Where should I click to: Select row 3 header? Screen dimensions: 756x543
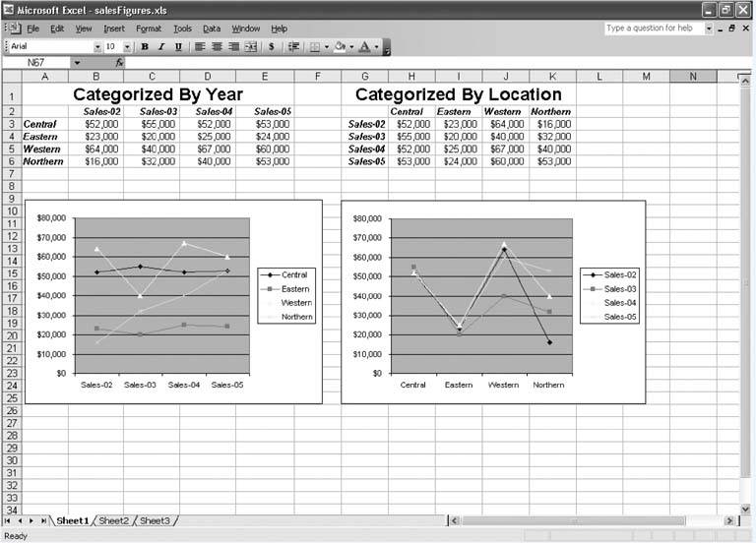12,124
